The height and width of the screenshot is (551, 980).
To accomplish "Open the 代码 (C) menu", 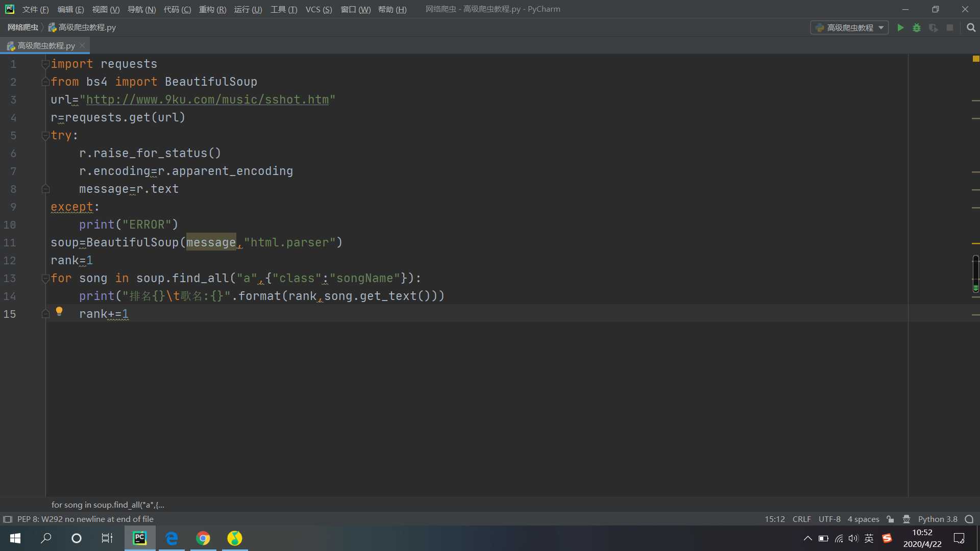I will (x=177, y=9).
